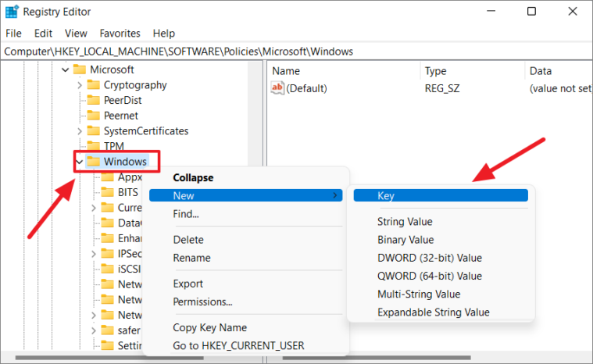The height and width of the screenshot is (364, 593).
Task: Collapse the Windows key chevron
Action: (80, 162)
